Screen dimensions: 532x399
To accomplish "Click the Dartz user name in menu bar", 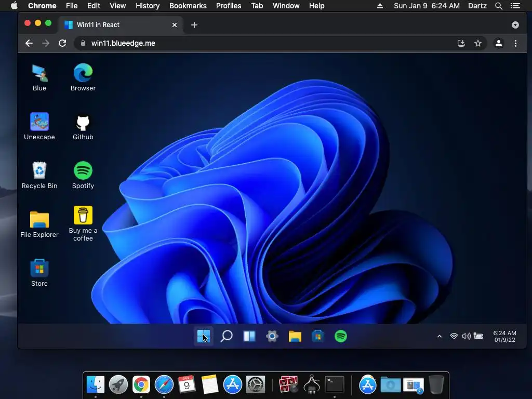I will pyautogui.click(x=477, y=6).
